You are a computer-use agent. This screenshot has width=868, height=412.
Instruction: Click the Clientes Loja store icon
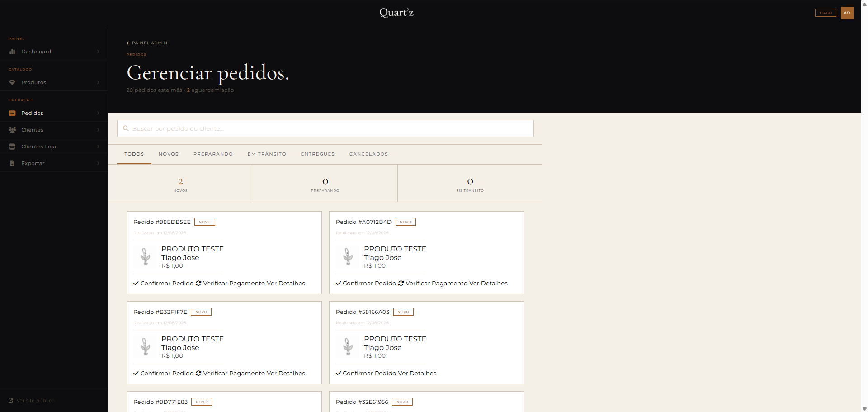[12, 147]
